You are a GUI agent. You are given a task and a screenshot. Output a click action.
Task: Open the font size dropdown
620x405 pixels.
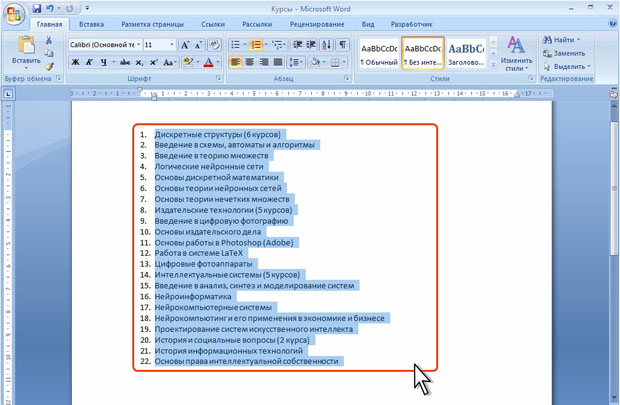(x=173, y=45)
